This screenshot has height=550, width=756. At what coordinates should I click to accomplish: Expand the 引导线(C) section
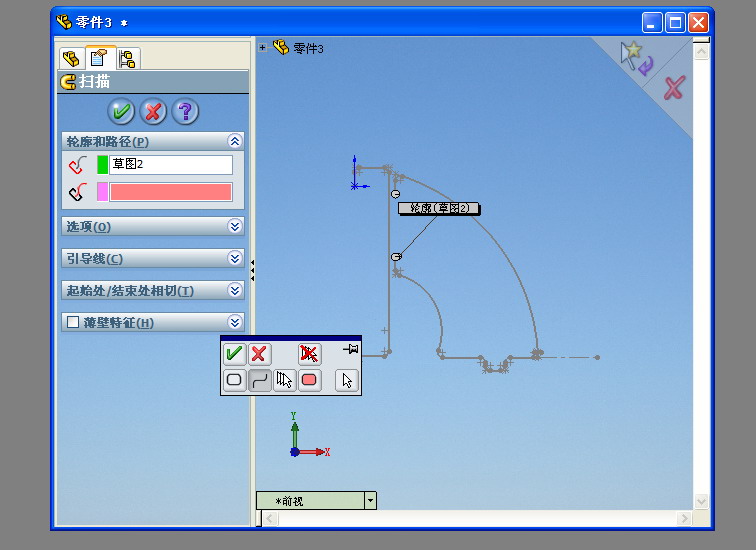234,258
